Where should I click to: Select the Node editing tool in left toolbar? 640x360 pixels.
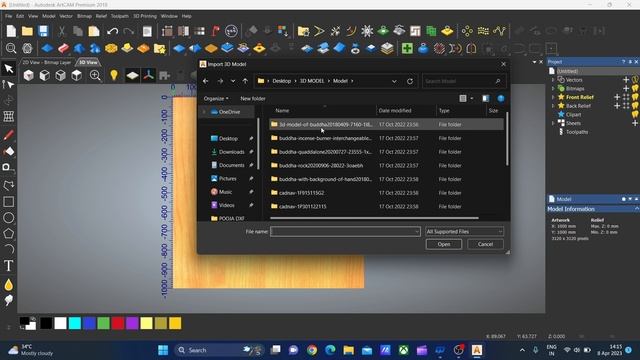pos(9,84)
